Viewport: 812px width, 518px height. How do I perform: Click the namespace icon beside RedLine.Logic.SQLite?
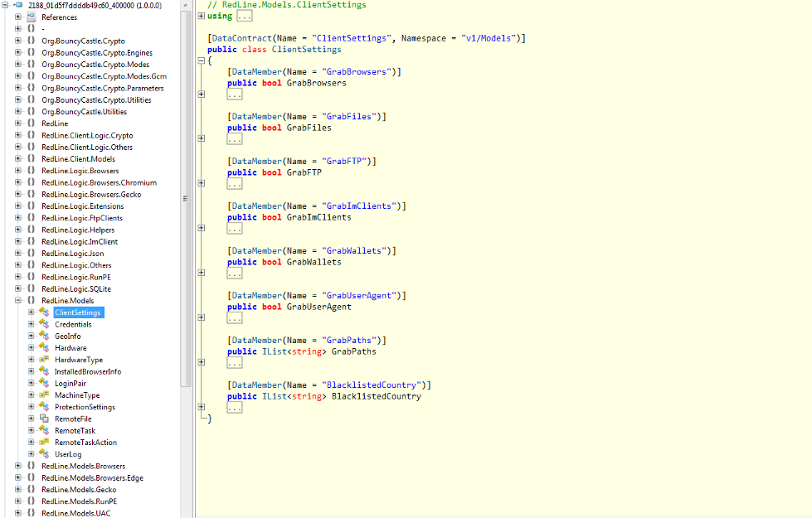(x=31, y=288)
